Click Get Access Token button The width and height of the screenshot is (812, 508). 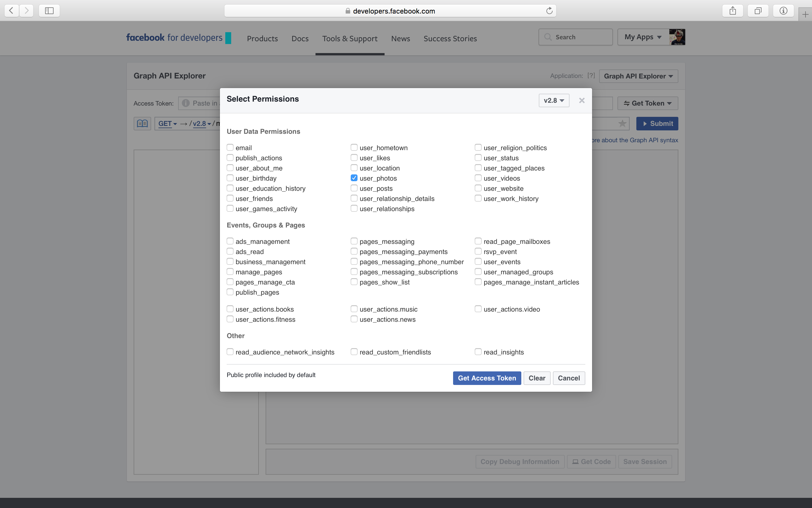pos(487,378)
